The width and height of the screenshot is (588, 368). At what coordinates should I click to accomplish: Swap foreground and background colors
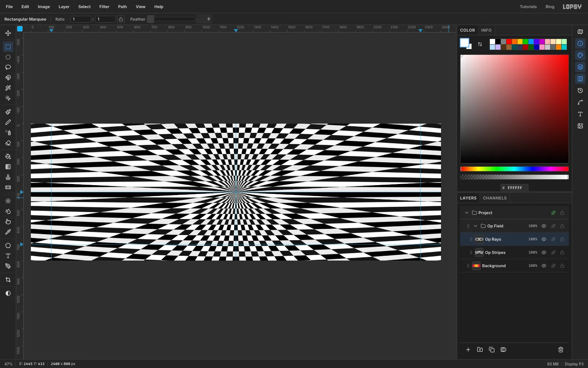pyautogui.click(x=480, y=44)
